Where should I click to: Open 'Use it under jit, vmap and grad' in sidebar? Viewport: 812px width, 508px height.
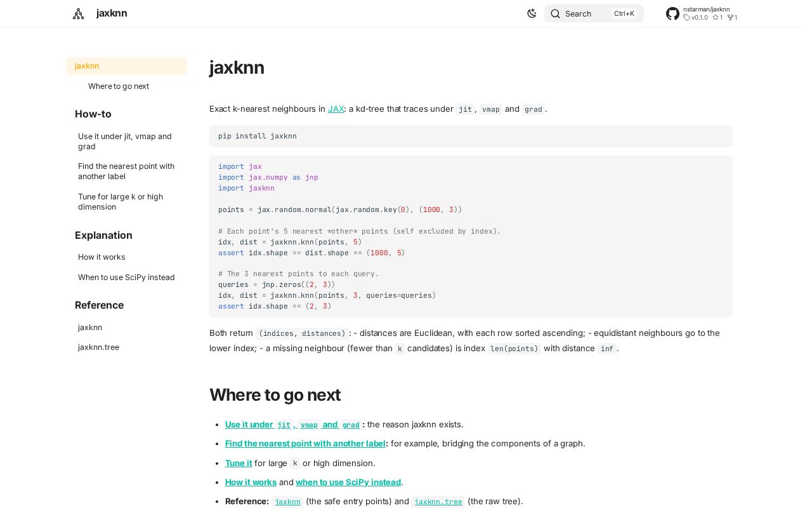click(x=125, y=142)
